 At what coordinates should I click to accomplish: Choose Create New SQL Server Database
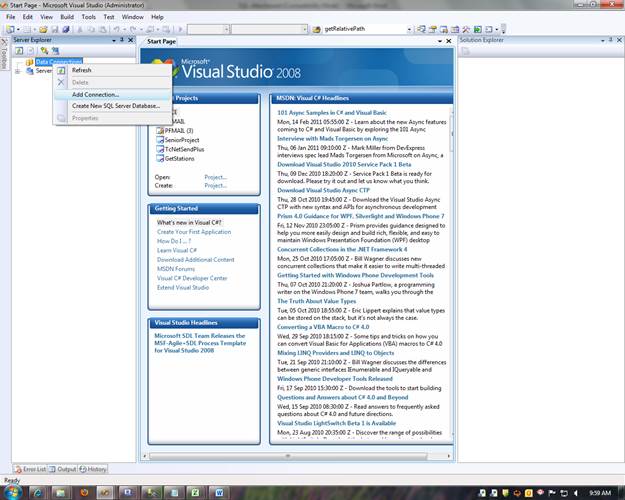coord(112,106)
